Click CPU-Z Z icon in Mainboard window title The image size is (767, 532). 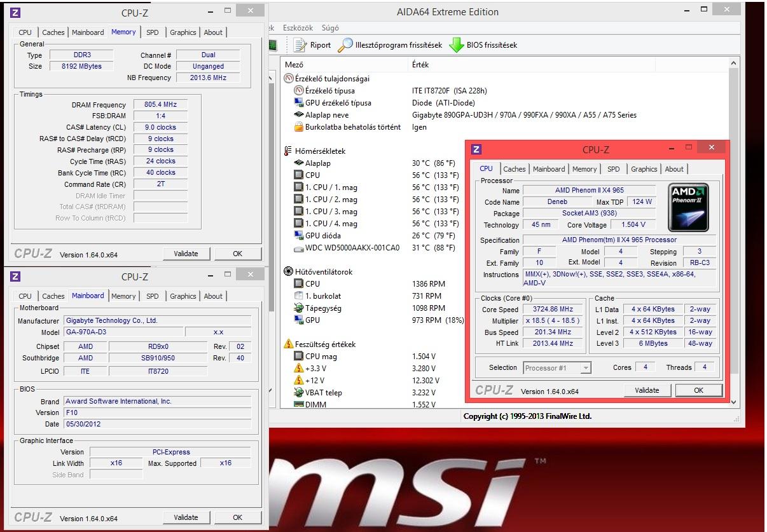16,276
